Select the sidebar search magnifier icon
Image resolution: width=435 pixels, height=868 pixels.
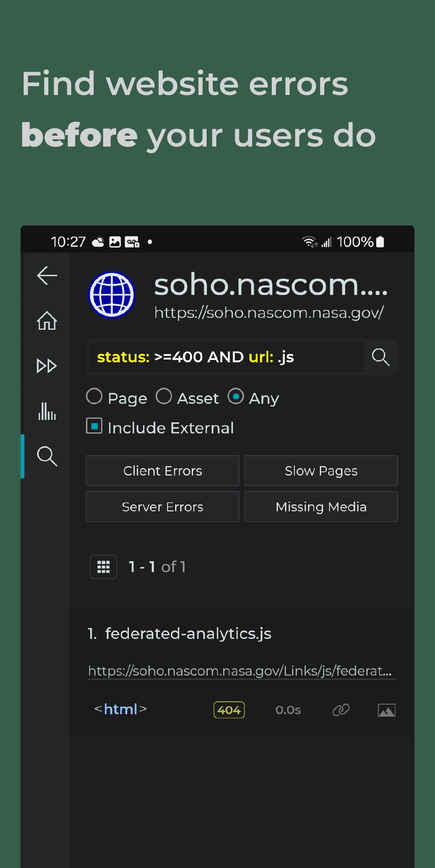click(47, 456)
